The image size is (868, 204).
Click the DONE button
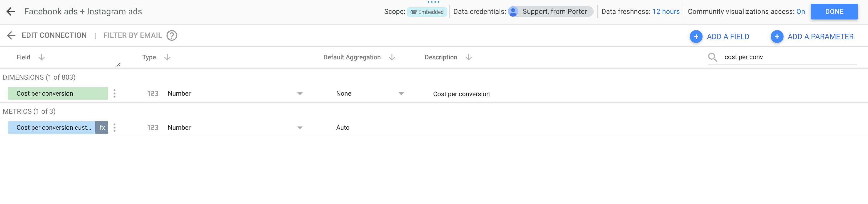834,11
